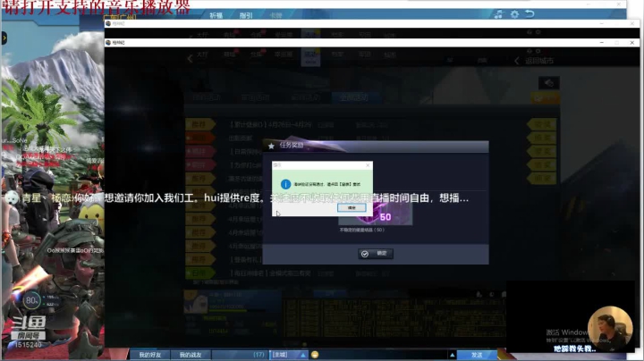Screen dimensions: 644x361
Task: Open the yellow emoji picker icon
Action: pos(315,355)
